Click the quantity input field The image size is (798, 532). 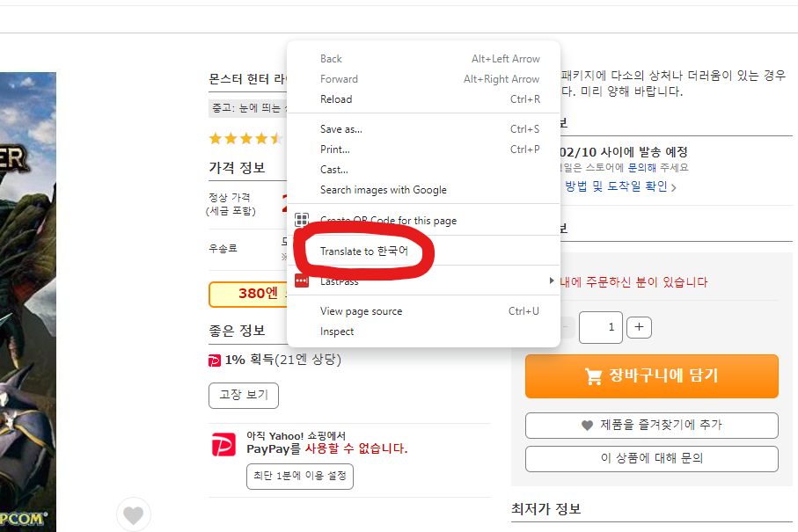601,327
